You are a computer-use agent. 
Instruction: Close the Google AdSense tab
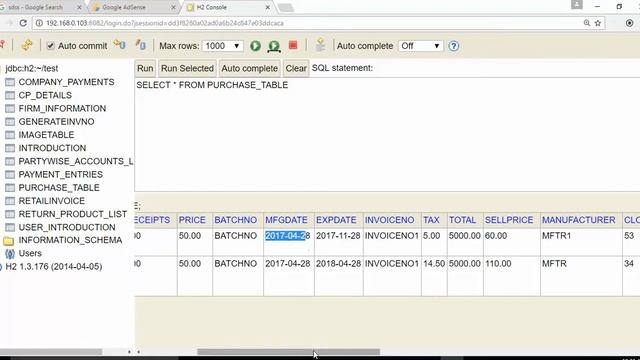click(173, 7)
